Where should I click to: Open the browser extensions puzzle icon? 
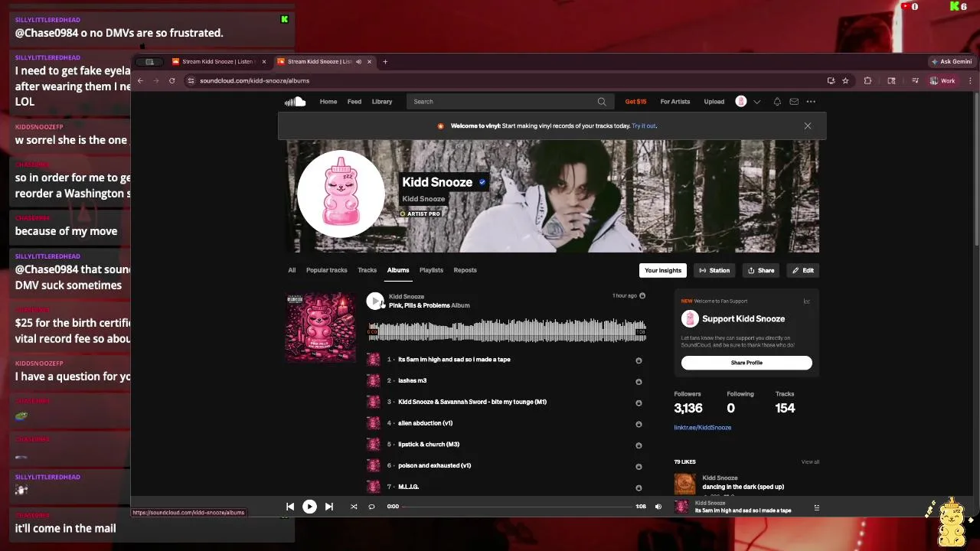pos(867,80)
